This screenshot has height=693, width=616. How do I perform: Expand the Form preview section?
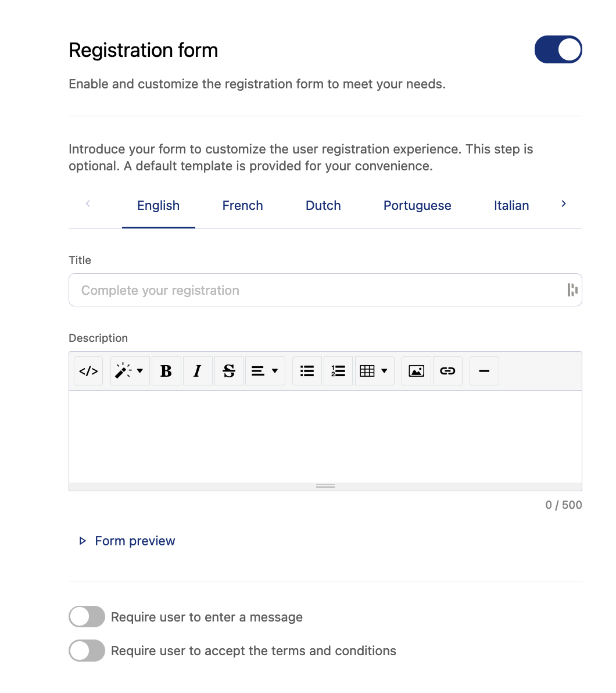point(134,541)
